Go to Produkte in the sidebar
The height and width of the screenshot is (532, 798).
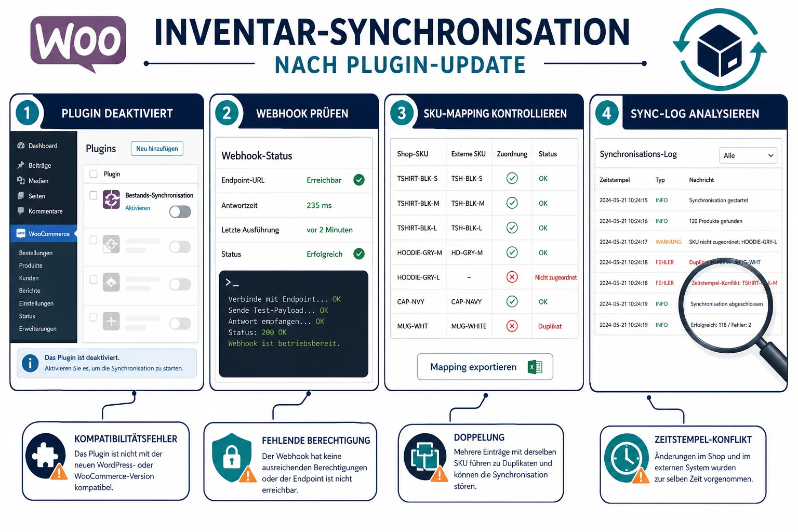click(x=31, y=265)
